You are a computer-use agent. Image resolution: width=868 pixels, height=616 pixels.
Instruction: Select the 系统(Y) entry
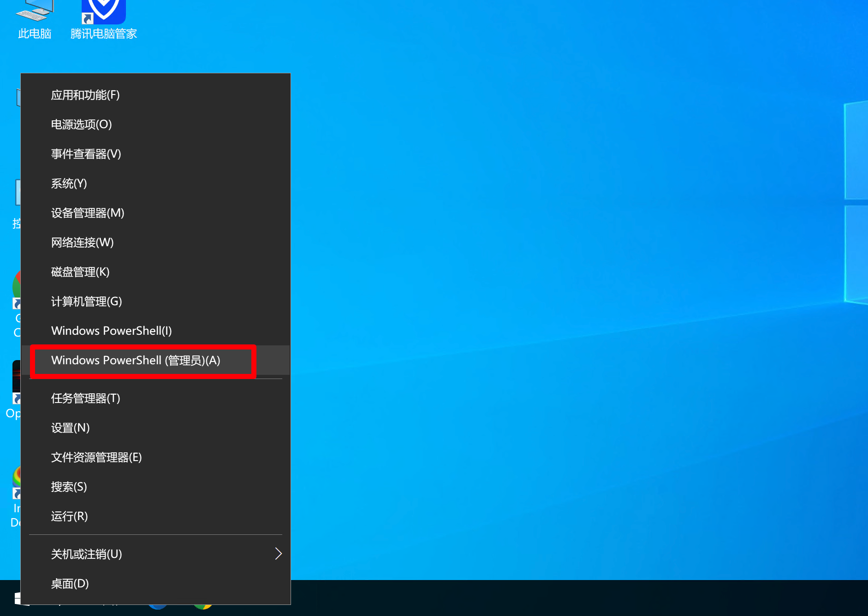[x=156, y=184]
